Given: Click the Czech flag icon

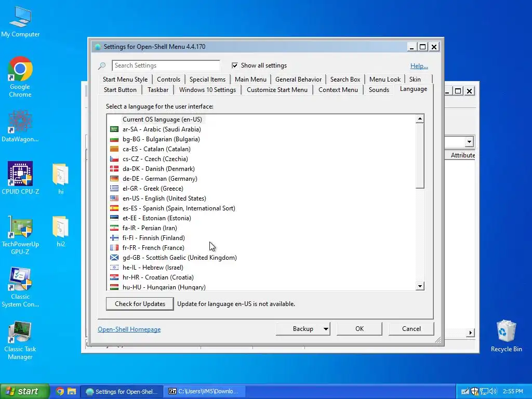Looking at the screenshot, I should coord(114,159).
